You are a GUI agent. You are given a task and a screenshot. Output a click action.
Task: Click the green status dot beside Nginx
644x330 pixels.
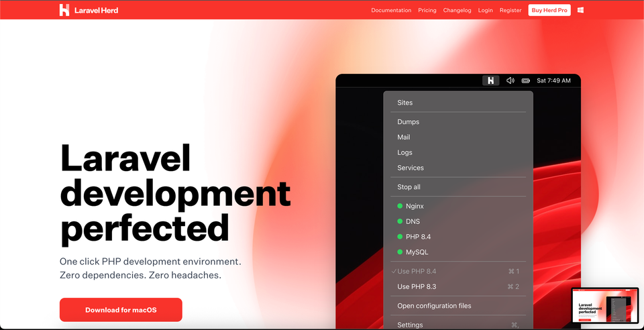[x=400, y=206]
